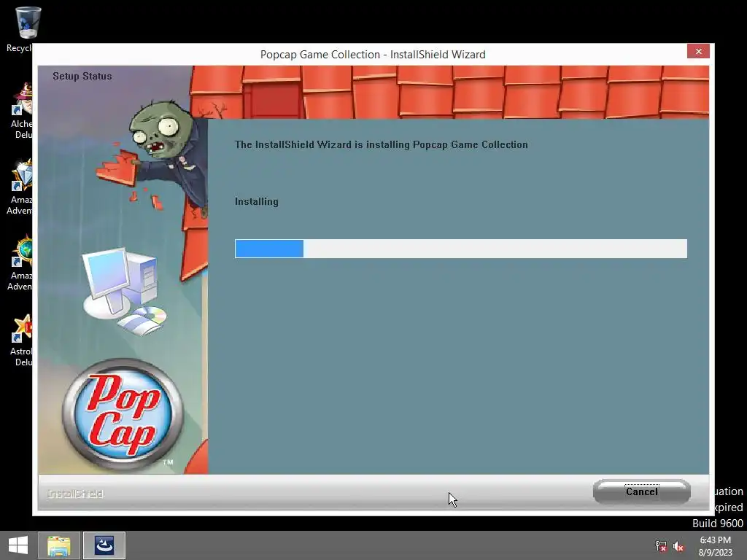Click the blue installation progress bar
Viewport: 747px width, 560px height.
pyautogui.click(x=461, y=249)
